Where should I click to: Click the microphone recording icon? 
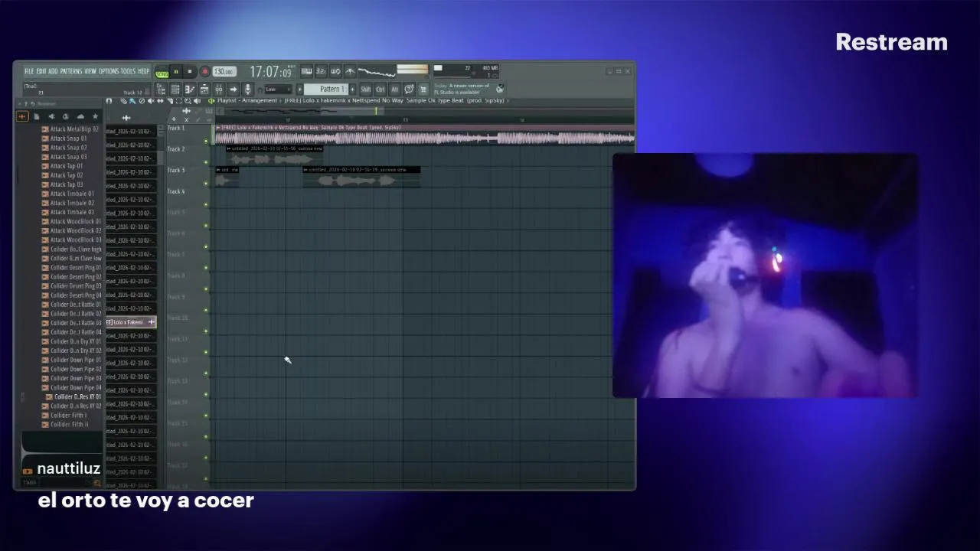(x=248, y=89)
